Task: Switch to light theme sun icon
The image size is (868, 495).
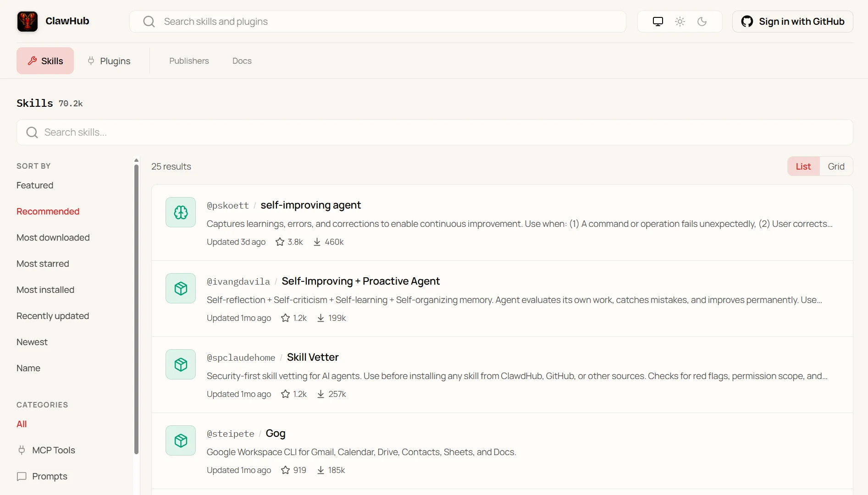Action: 680,22
